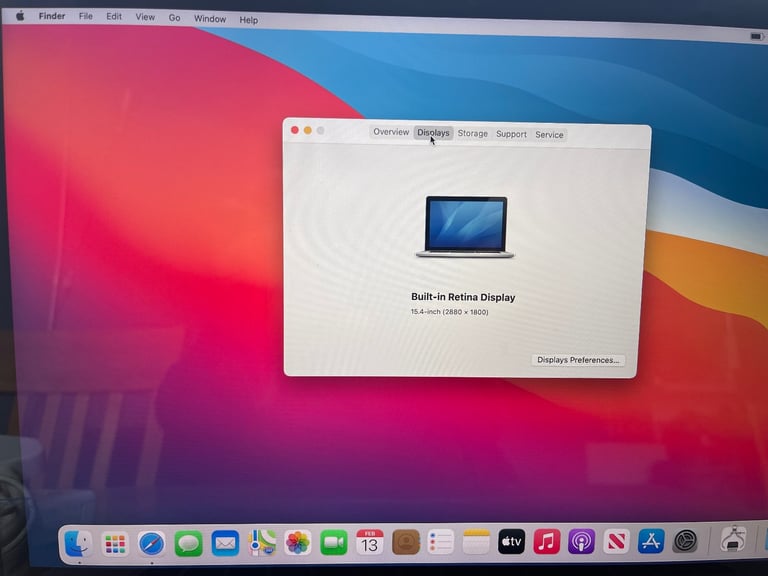Minimize the About This Mac window
Viewport: 768px width, 576px height.
(308, 130)
